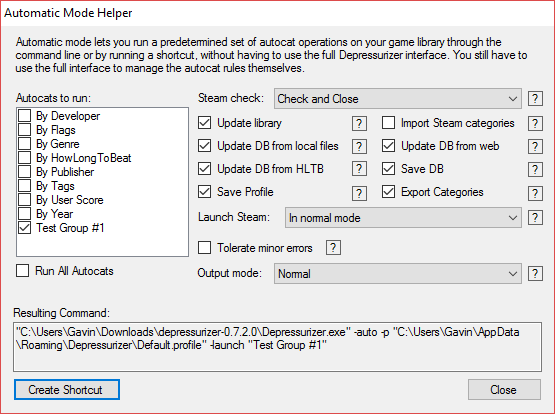The height and width of the screenshot is (414, 555).
Task: Click help icon beside Update DB from HLTB
Action: pos(359,169)
